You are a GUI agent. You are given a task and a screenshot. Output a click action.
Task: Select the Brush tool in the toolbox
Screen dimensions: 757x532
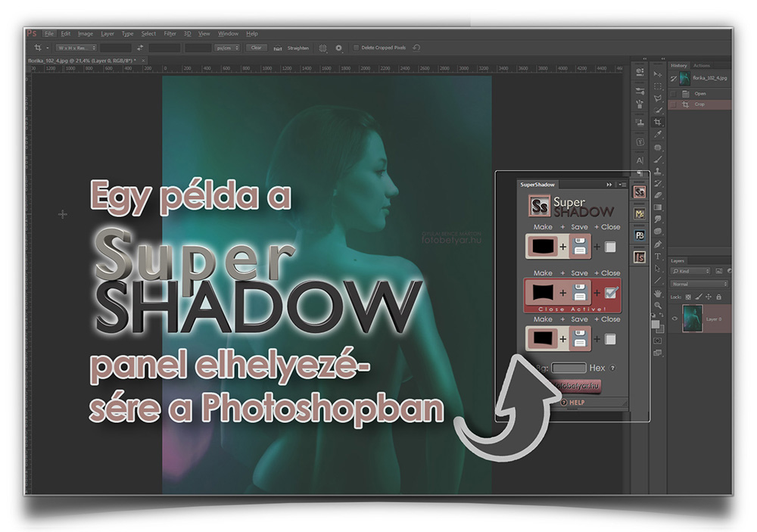(658, 160)
